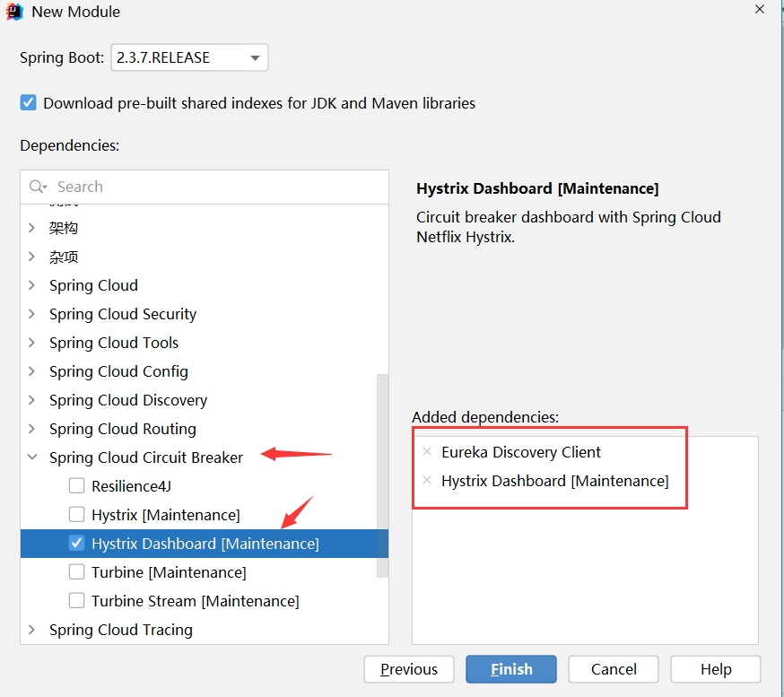Open Help for this dialog
The height and width of the screenshot is (697, 784).
716,669
